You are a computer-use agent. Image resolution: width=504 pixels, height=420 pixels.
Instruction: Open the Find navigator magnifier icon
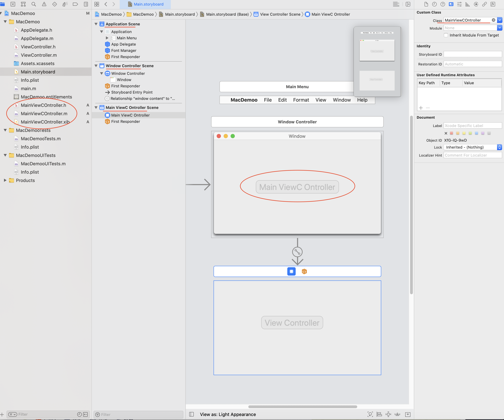34,4
